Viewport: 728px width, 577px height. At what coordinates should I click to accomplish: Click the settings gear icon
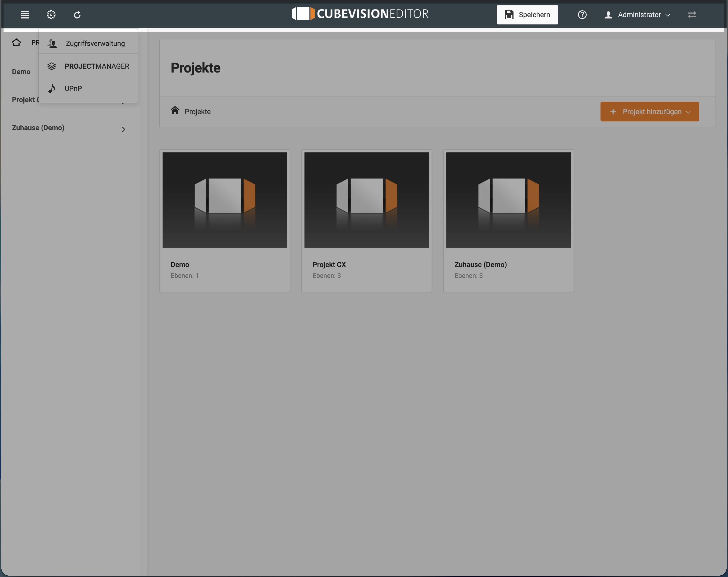point(51,14)
